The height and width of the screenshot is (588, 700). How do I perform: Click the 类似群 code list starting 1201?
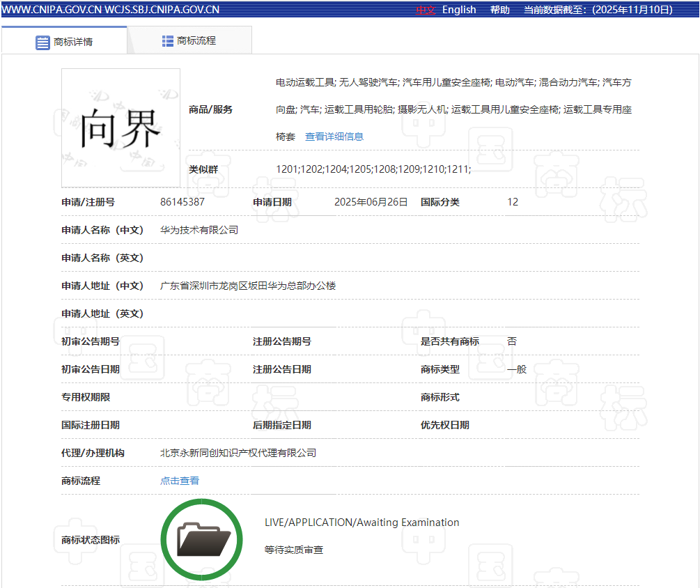pos(373,169)
